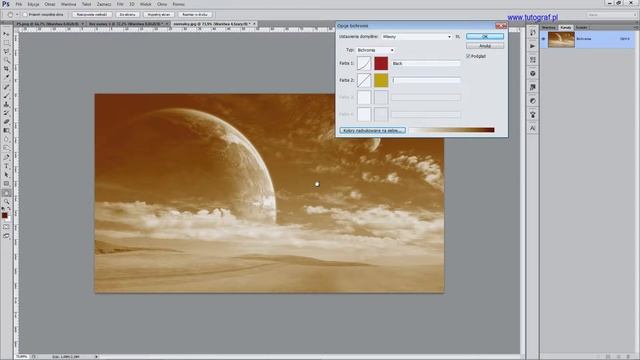Viewport: 640px width, 360px height.
Task: Click Do ekranu button
Action: click(x=127, y=14)
